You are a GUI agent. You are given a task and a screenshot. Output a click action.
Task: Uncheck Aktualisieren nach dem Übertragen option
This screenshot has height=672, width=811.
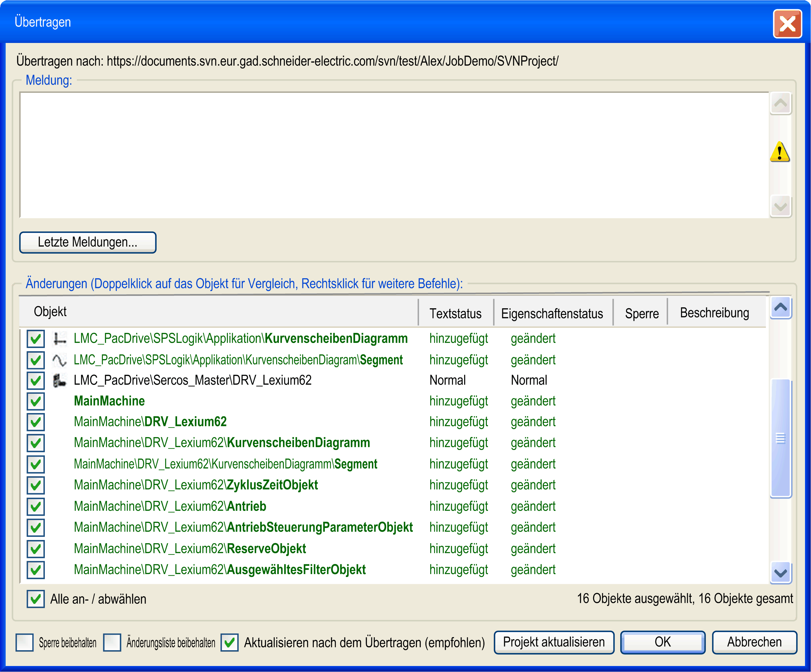[230, 643]
